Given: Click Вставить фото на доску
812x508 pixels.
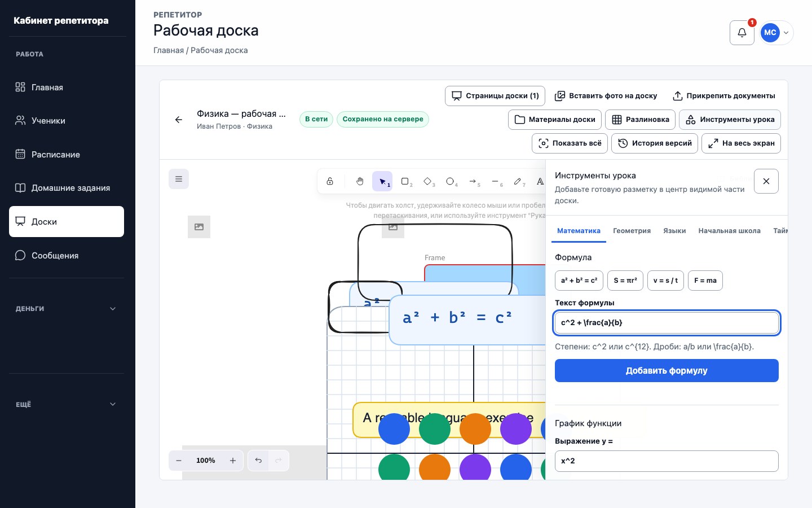Looking at the screenshot, I should pyautogui.click(x=606, y=96).
